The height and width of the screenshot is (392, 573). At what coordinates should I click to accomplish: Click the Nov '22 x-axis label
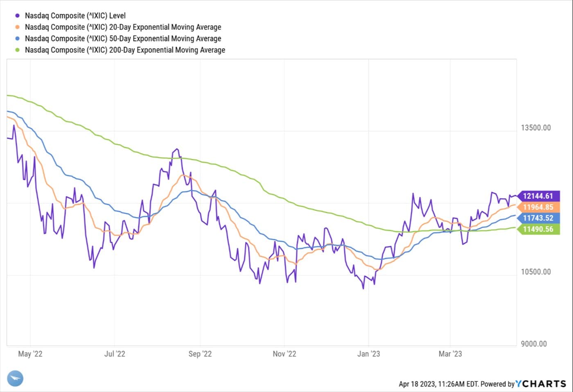(284, 354)
